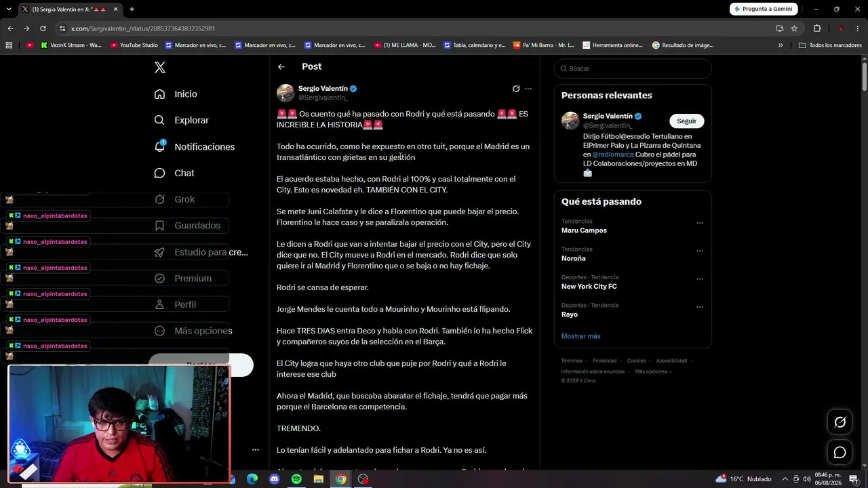Open Spotify from the taskbar
The image size is (868, 488).
pyautogui.click(x=296, y=479)
